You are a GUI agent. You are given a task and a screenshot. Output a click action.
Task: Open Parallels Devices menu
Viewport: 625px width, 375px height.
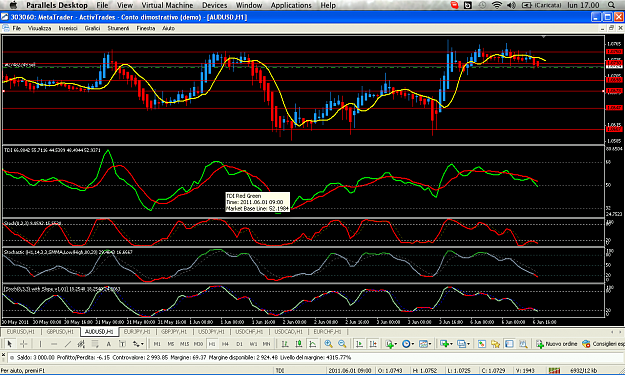214,5
